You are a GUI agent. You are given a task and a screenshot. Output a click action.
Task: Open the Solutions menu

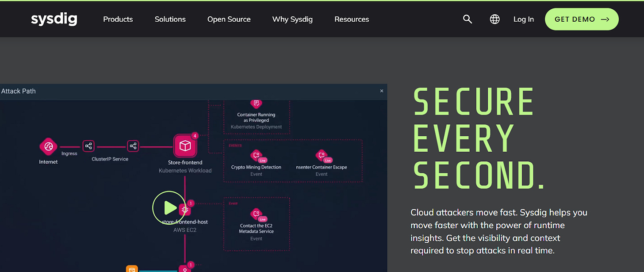(x=170, y=19)
